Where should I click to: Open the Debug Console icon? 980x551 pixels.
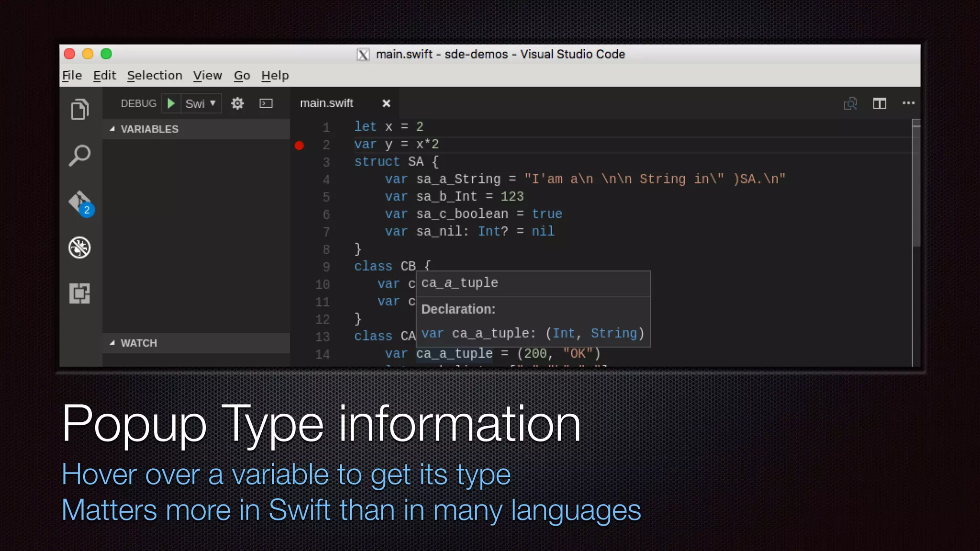(x=266, y=103)
